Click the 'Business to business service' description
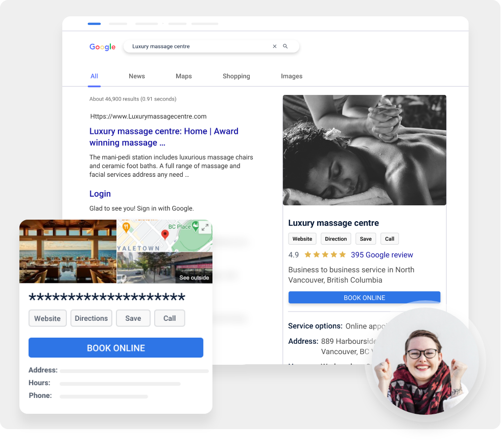Image resolution: width=502 pixels, height=448 pixels. pyautogui.click(x=351, y=275)
